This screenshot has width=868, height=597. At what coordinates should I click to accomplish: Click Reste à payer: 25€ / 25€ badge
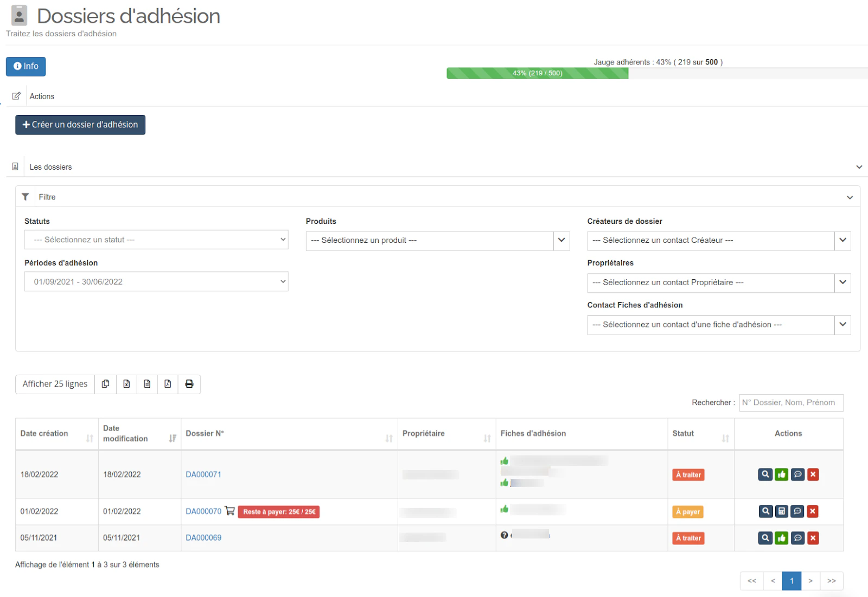(x=279, y=512)
